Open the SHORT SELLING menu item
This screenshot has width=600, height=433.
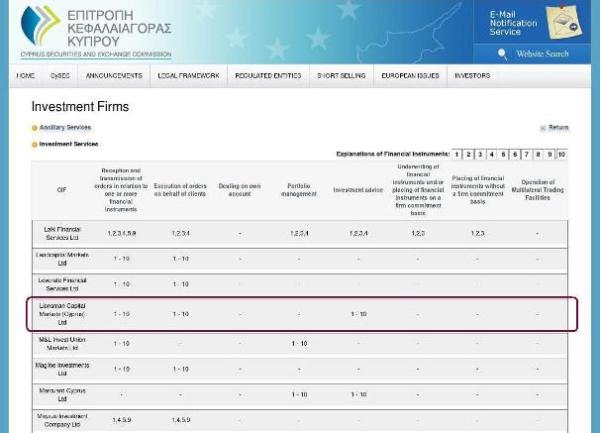[x=341, y=76]
